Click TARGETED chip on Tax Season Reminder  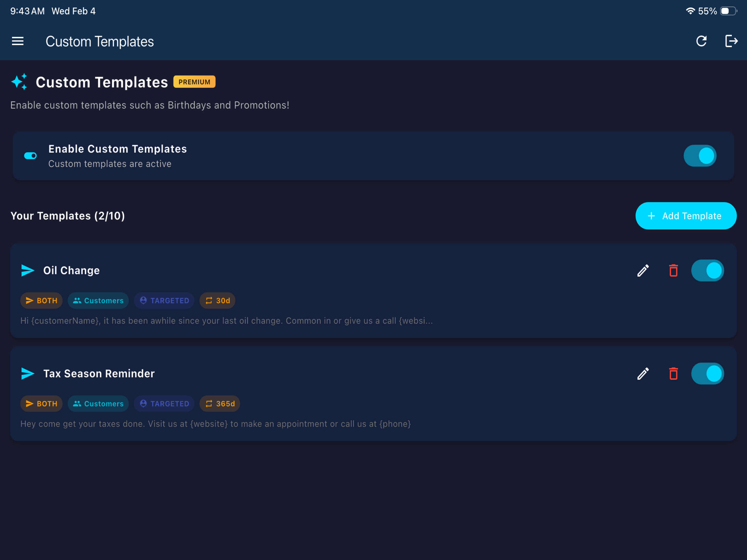click(164, 404)
